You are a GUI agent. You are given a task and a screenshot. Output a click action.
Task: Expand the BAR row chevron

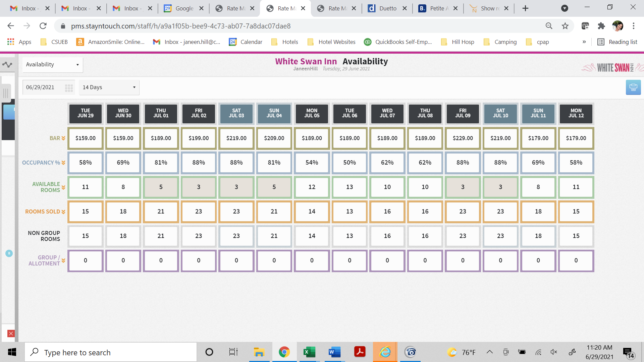click(63, 138)
